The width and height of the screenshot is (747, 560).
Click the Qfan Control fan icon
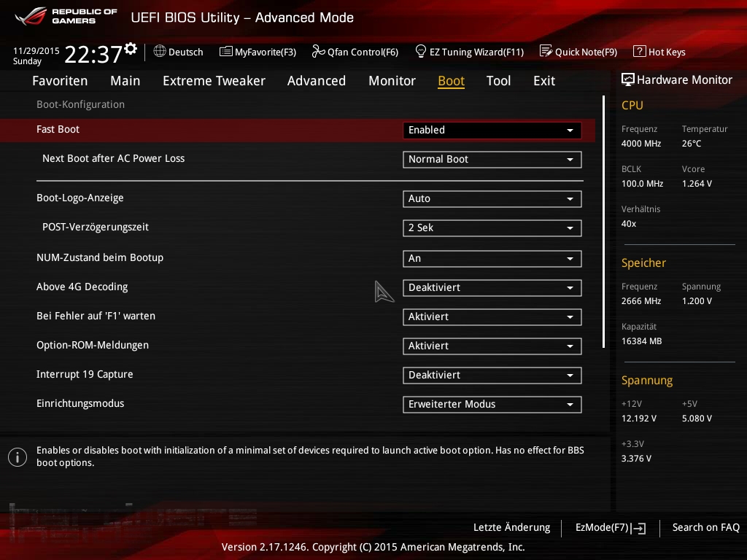click(x=318, y=51)
